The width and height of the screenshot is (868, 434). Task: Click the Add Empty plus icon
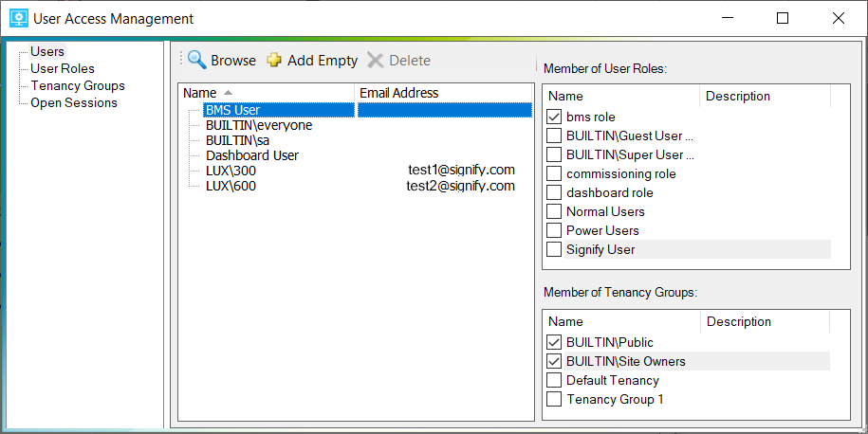click(274, 61)
